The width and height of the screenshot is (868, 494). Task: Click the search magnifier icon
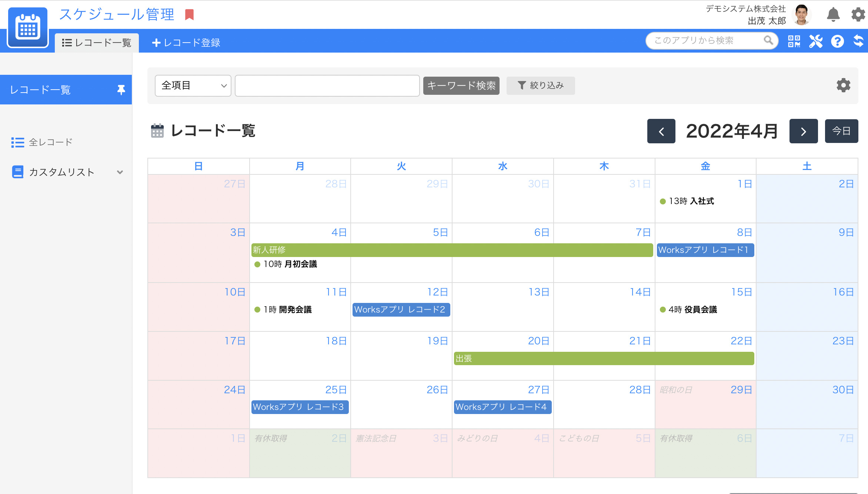click(x=768, y=40)
